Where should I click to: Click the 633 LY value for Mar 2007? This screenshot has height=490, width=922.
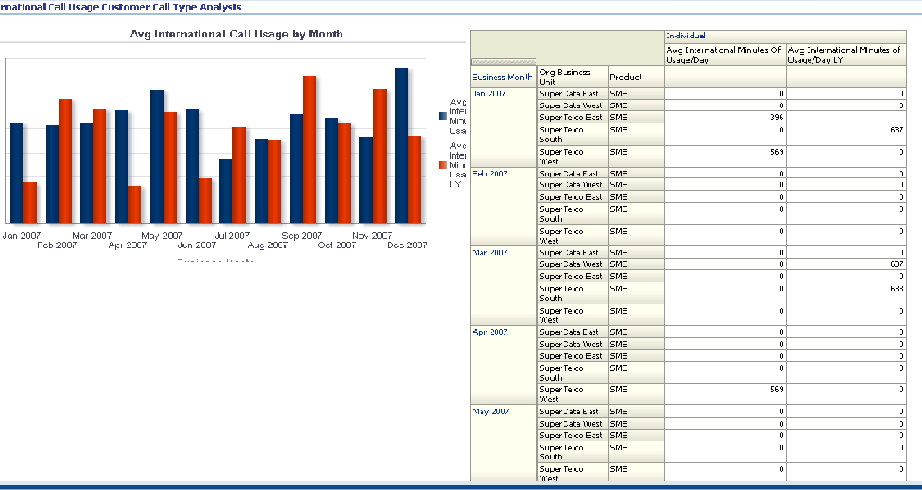[896, 289]
